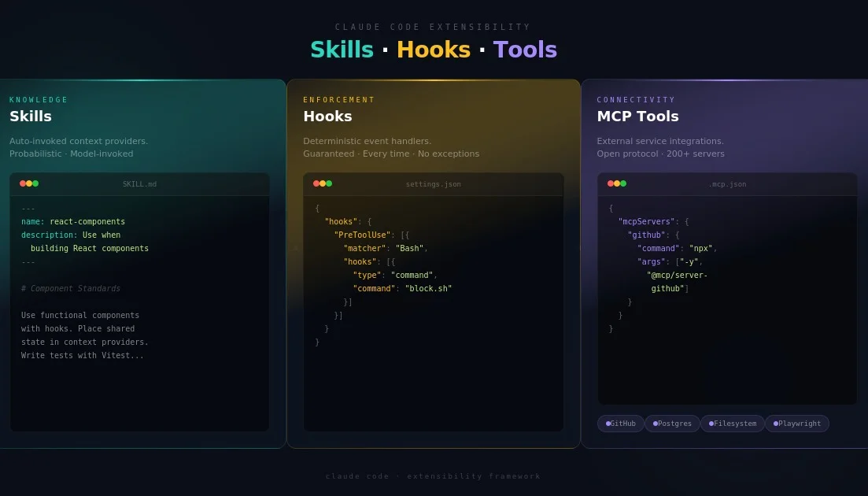Screen dimensions: 868x496
Task: Click the MCP Tools card heading
Action: [x=637, y=117]
